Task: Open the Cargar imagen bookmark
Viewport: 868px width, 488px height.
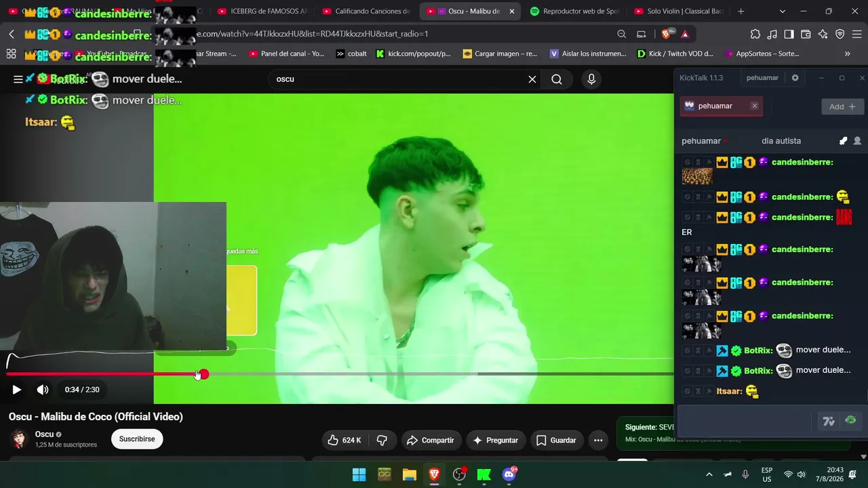Action: pyautogui.click(x=500, y=54)
